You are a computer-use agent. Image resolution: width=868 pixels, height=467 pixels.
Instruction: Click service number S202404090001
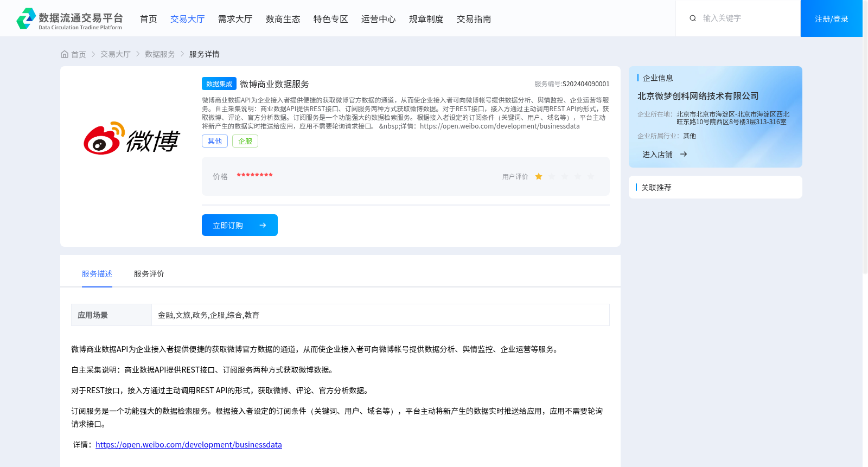click(586, 84)
